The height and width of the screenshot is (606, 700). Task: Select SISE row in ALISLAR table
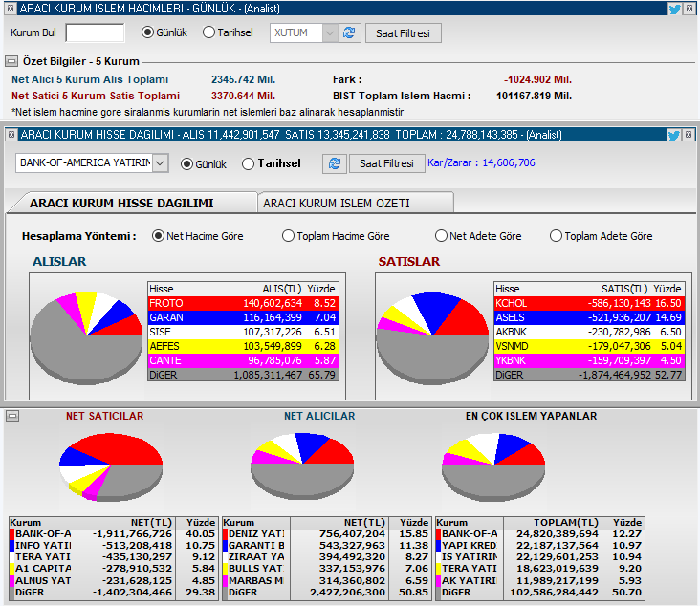tap(243, 332)
